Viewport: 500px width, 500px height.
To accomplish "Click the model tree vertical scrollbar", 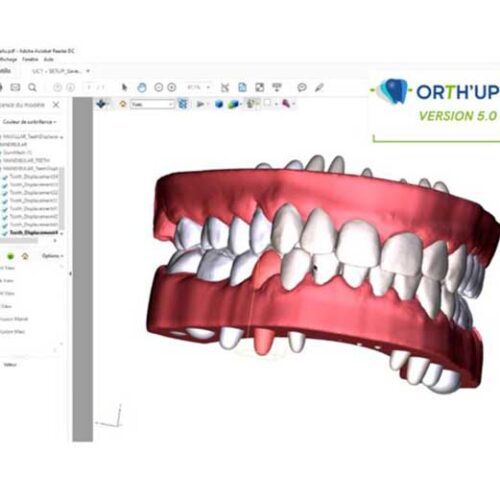I will tap(62, 200).
